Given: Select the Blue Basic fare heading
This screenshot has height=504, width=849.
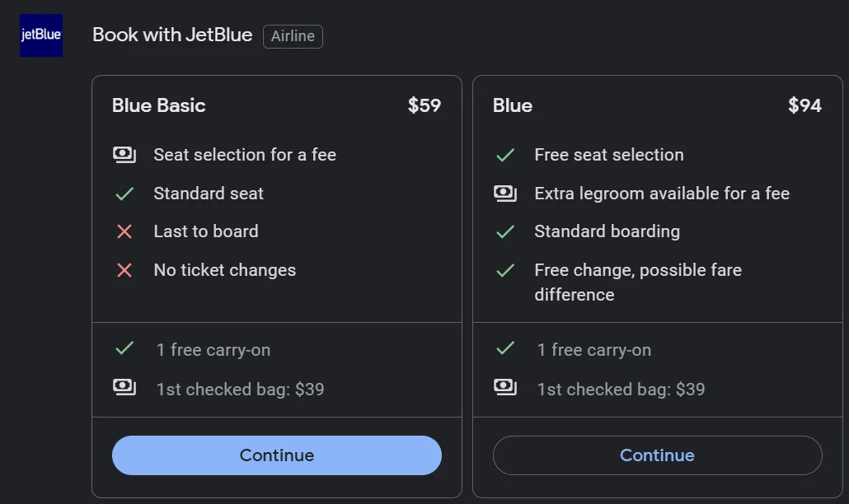Looking at the screenshot, I should 159,105.
